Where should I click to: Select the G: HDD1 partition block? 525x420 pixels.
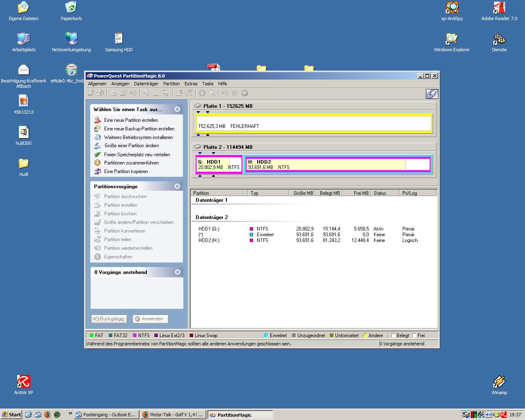219,164
